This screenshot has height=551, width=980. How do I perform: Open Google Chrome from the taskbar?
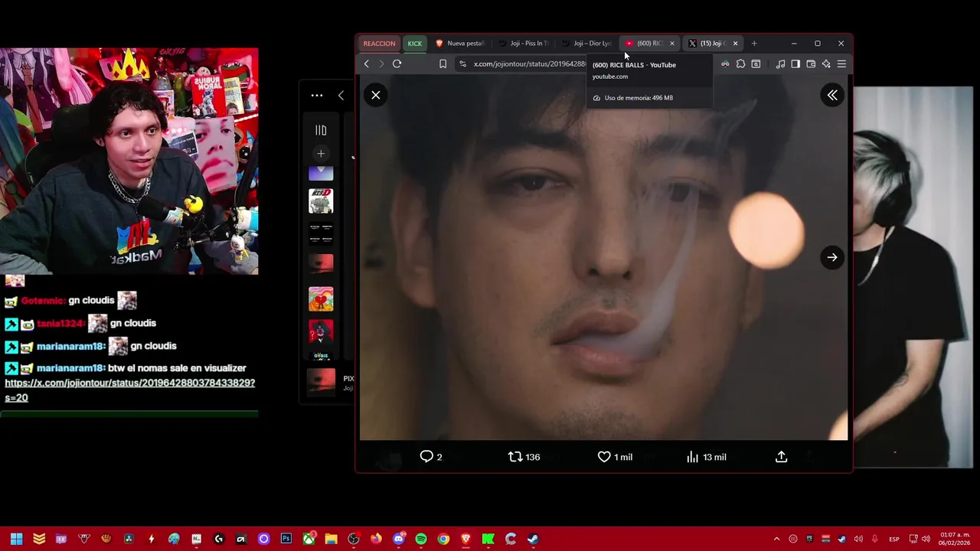click(443, 539)
